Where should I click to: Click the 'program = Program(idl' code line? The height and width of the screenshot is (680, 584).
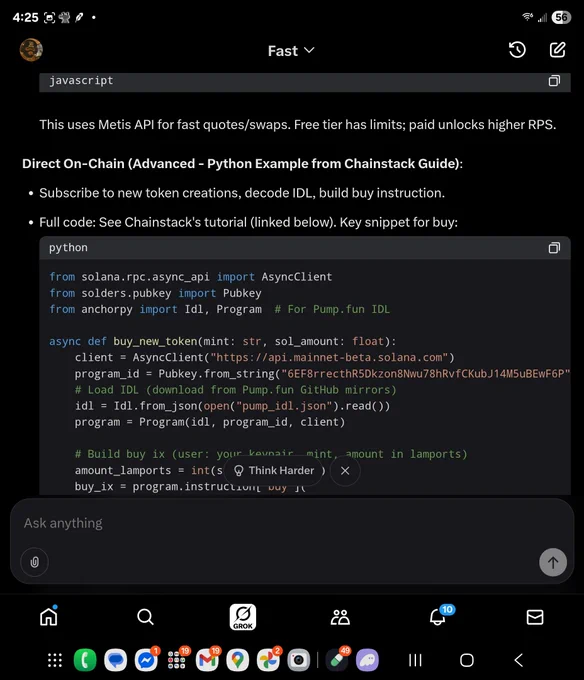pos(210,422)
